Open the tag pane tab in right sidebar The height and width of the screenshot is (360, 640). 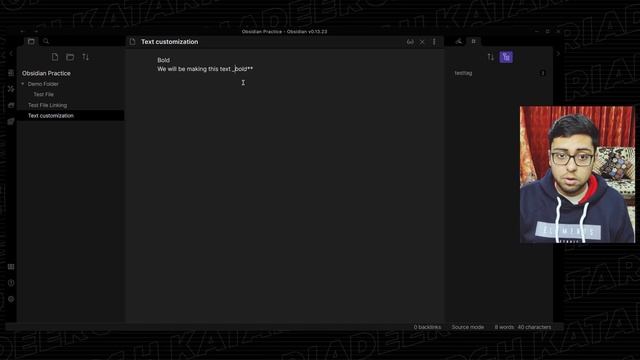473,42
